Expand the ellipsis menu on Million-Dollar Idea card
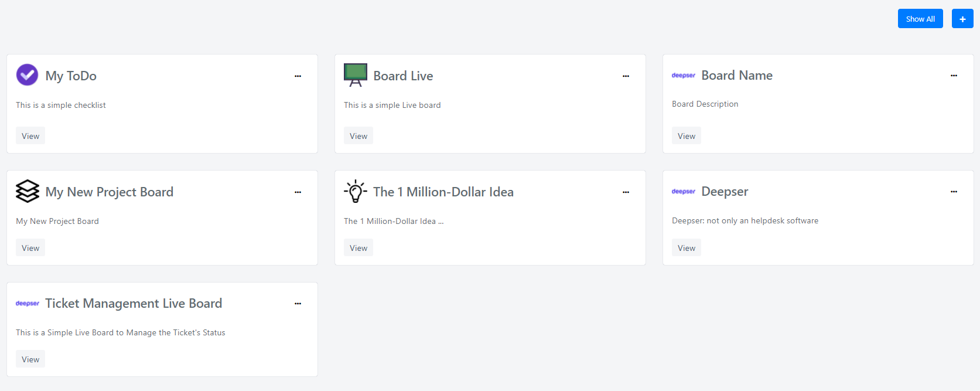 [x=626, y=192]
